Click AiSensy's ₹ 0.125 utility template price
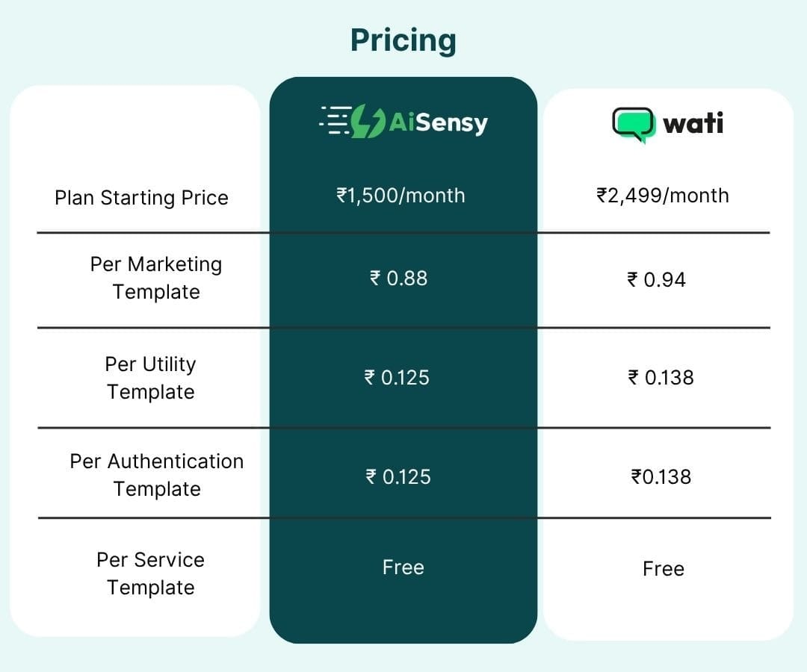 coord(397,378)
